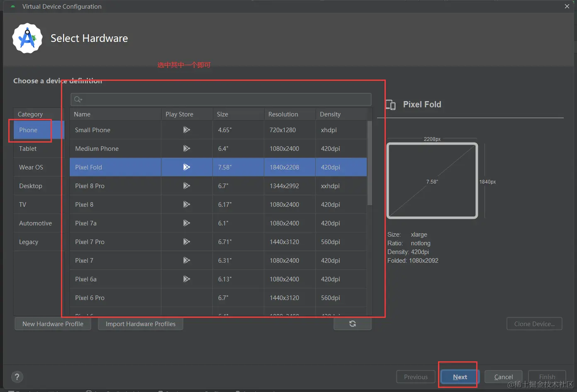The image size is (577, 392).
Task: Select the Small Phone device row
Action: [x=218, y=130]
